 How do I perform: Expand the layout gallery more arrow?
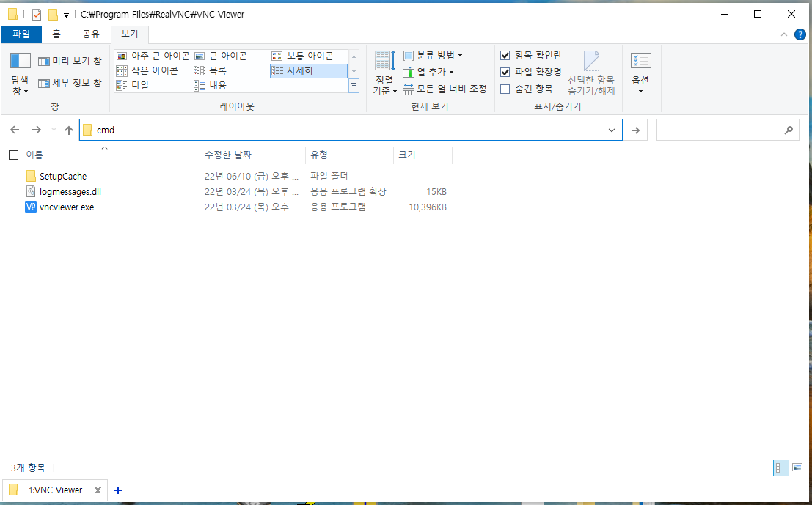tap(354, 86)
